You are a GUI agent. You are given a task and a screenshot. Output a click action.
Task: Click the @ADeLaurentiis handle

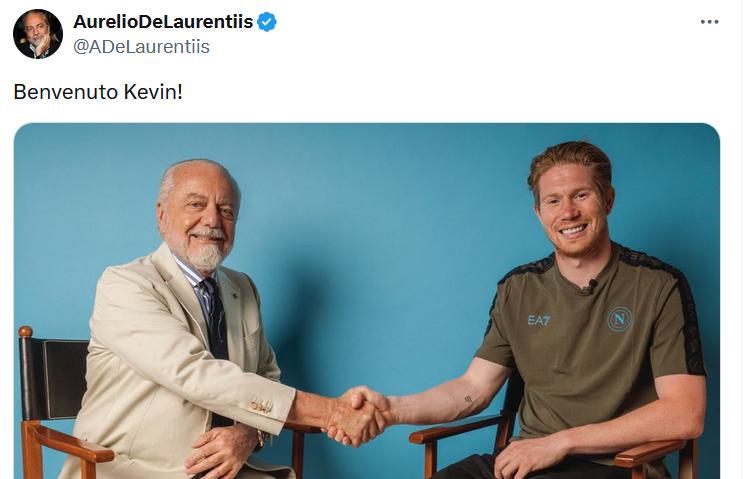pos(141,47)
